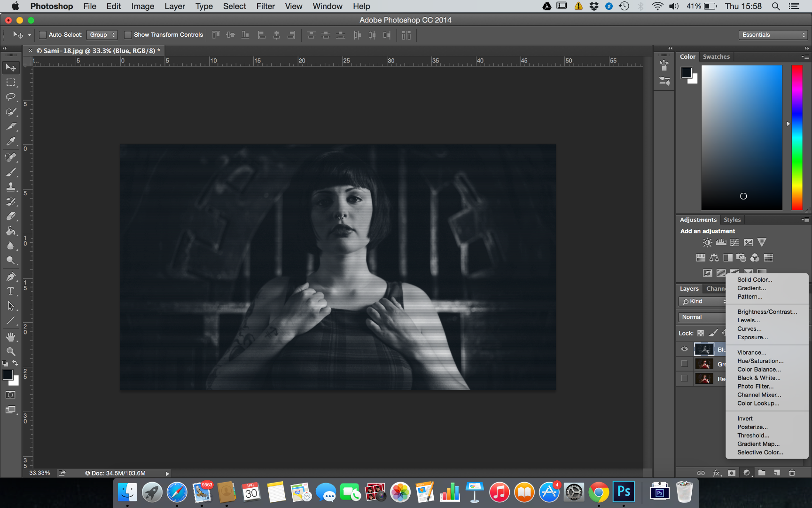
Task: Select the Pen tool
Action: (x=10, y=277)
